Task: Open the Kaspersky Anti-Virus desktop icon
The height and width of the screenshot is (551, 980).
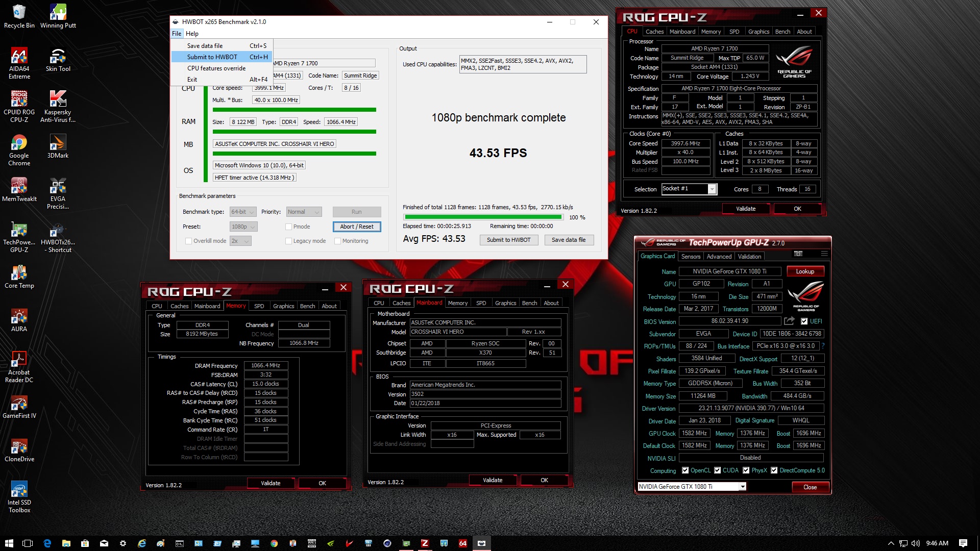Action: tap(58, 107)
